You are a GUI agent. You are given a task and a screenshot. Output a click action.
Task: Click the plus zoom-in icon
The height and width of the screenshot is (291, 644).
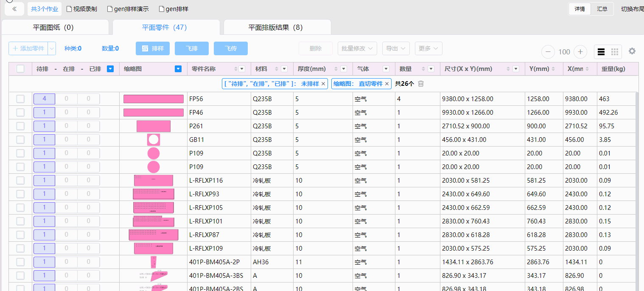point(580,52)
